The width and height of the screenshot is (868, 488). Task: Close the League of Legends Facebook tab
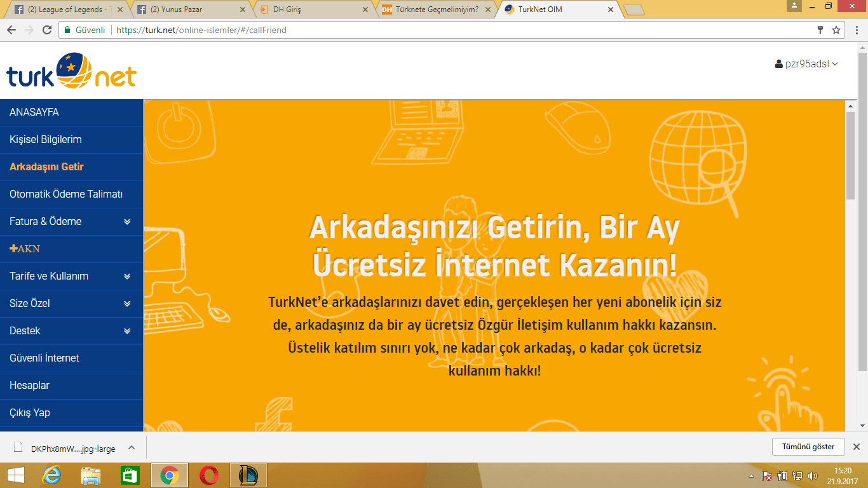pos(120,10)
